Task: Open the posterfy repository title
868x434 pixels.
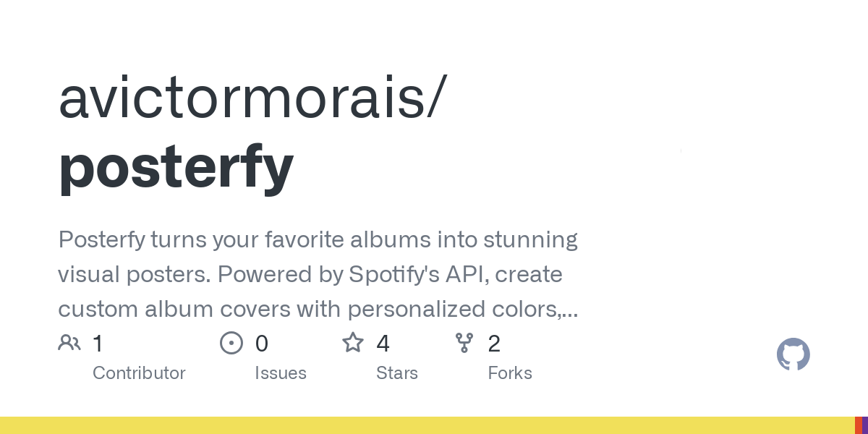Action: click(176, 165)
